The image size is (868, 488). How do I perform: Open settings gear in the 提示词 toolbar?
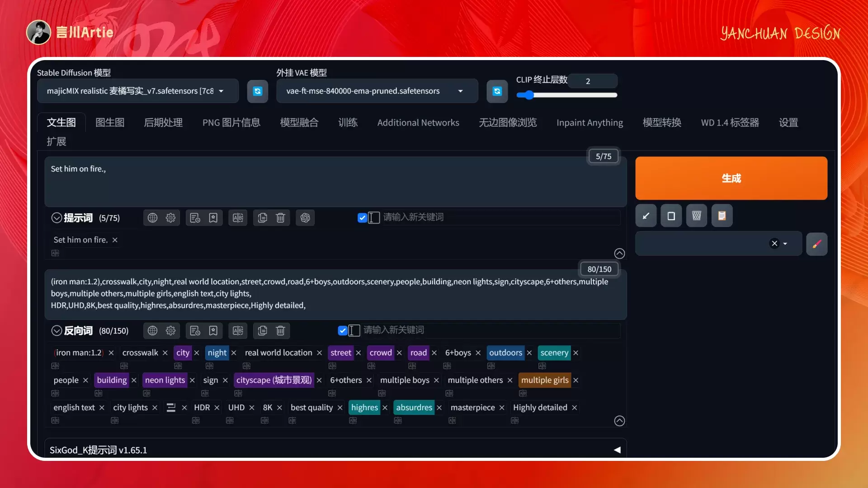[x=170, y=218]
